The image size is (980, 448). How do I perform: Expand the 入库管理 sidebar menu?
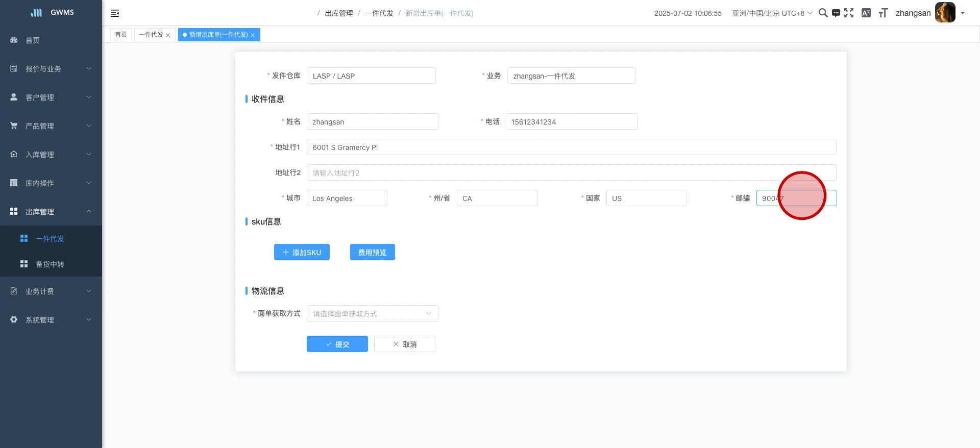click(51, 154)
